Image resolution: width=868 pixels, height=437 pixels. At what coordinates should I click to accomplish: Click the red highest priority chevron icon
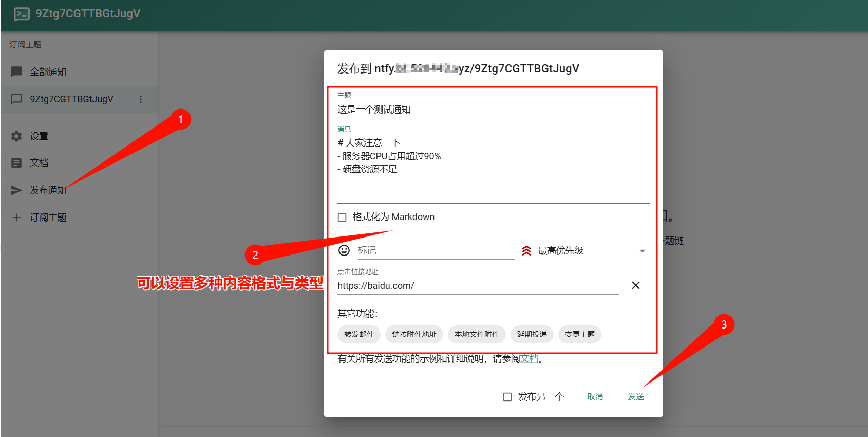click(526, 251)
